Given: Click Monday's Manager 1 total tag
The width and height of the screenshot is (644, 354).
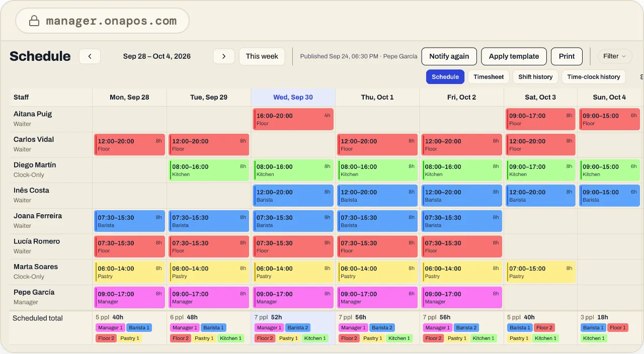Looking at the screenshot, I should [x=110, y=328].
